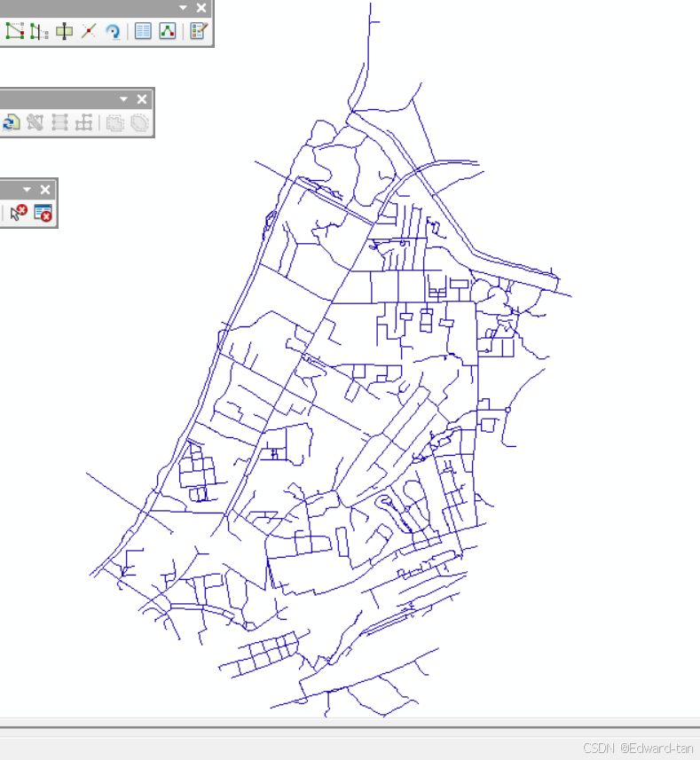Open the error toolbar options dropdown arrow

point(28,190)
